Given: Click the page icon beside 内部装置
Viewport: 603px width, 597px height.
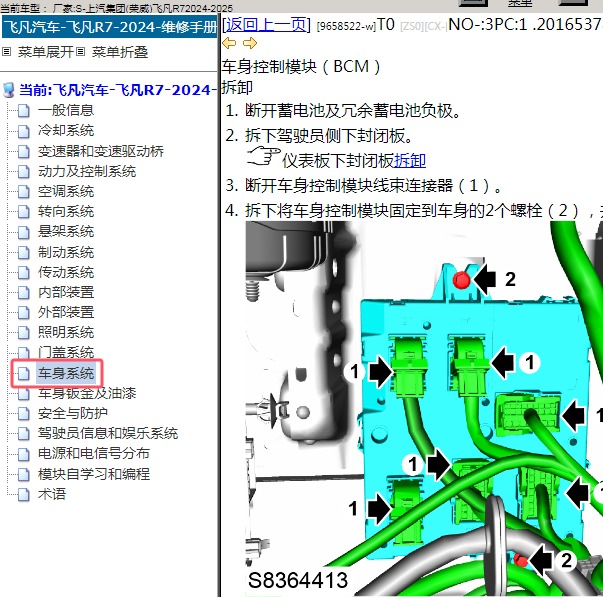Looking at the screenshot, I should tap(24, 292).
